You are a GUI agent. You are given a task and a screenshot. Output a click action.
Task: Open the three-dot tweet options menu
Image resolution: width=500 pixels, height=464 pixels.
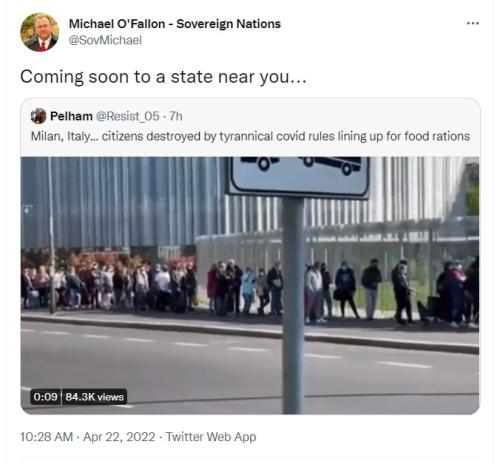(x=473, y=23)
